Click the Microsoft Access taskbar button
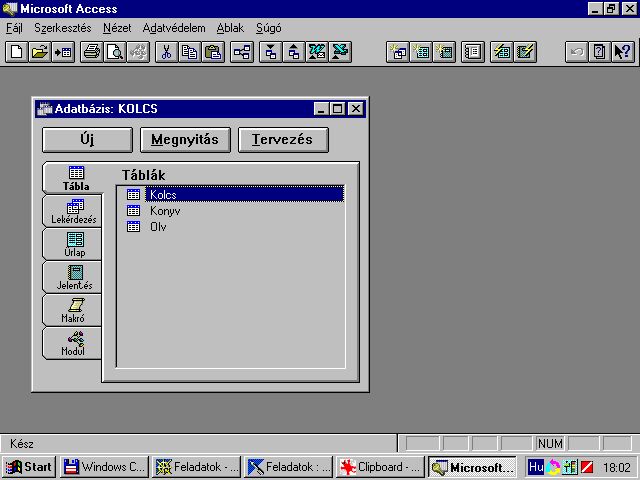 pos(472,467)
